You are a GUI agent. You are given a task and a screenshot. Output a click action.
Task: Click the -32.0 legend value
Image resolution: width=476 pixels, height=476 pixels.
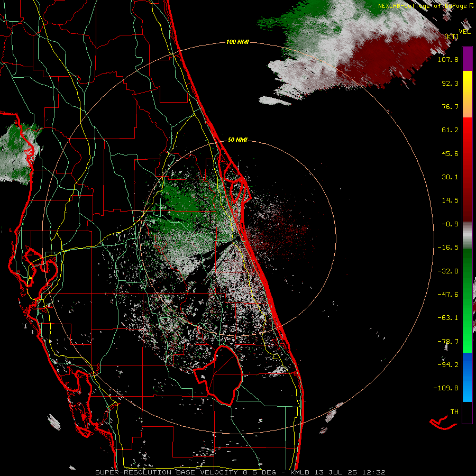448,271
